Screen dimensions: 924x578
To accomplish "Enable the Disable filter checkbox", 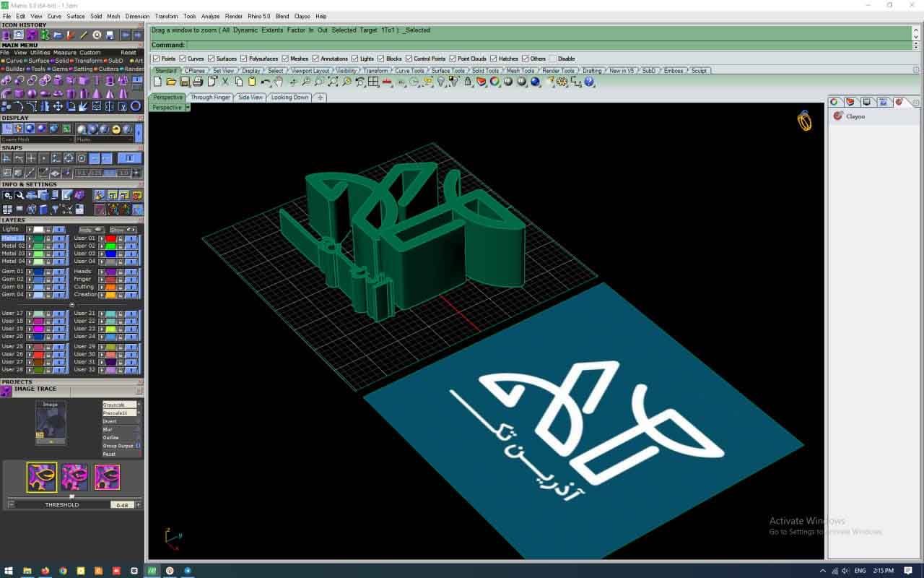I will 553,59.
